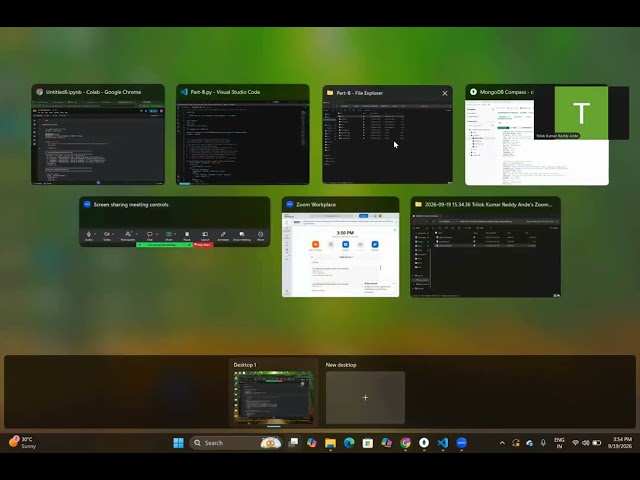Image resolution: width=640 pixels, height=480 pixels.
Task: Open Google Chrome from the taskbar
Action: (x=405, y=443)
